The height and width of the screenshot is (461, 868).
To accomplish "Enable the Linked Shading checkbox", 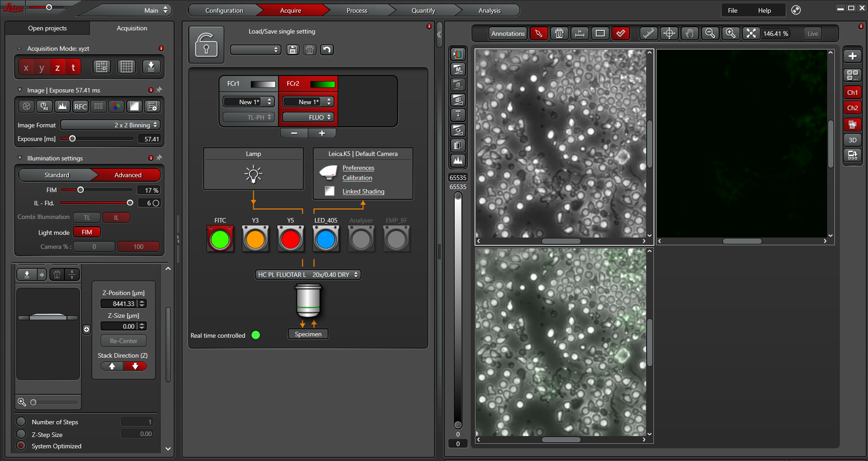I will pos(330,191).
